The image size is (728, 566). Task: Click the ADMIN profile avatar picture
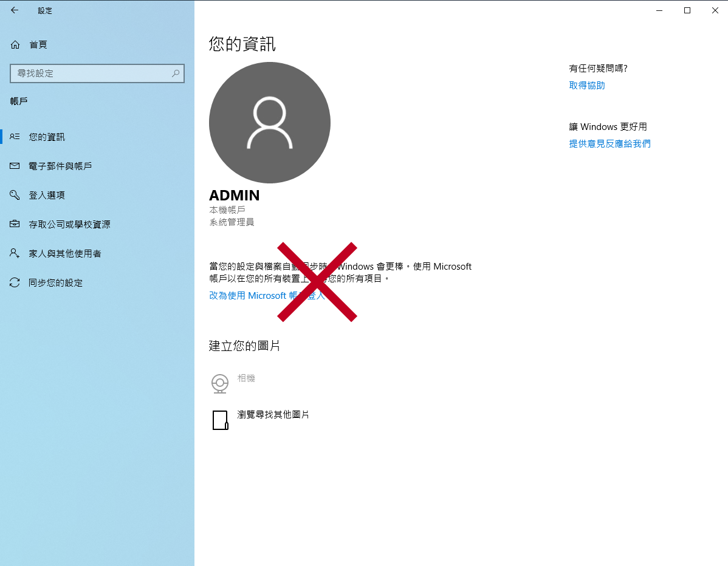click(x=270, y=123)
